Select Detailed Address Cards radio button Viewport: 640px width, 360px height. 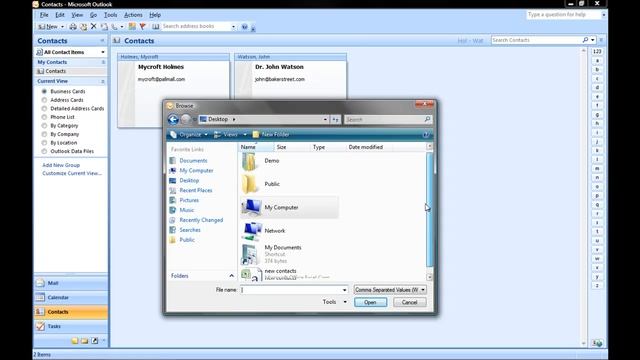click(44, 109)
